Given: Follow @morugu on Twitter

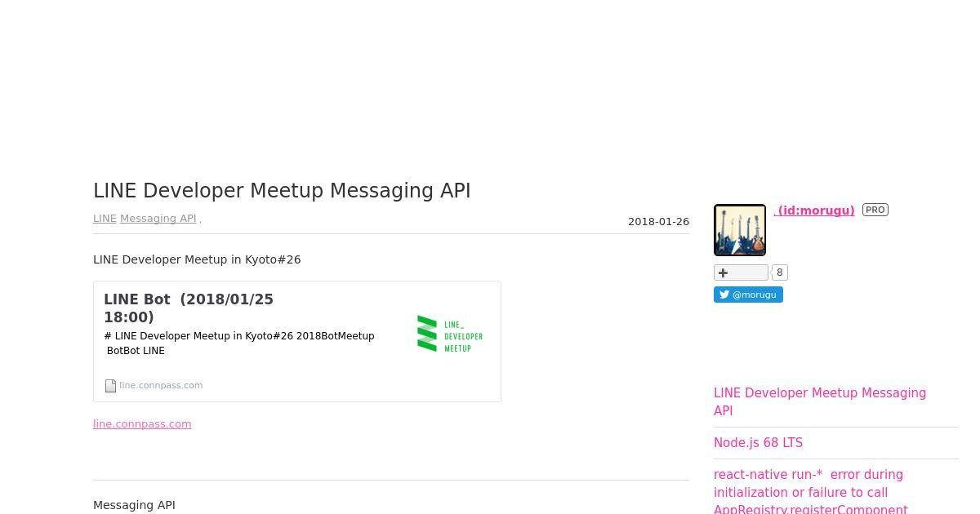Looking at the screenshot, I should pyautogui.click(x=748, y=295).
